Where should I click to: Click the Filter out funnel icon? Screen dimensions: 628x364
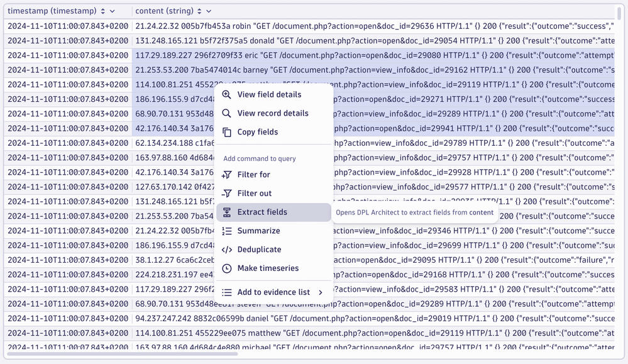tap(227, 194)
